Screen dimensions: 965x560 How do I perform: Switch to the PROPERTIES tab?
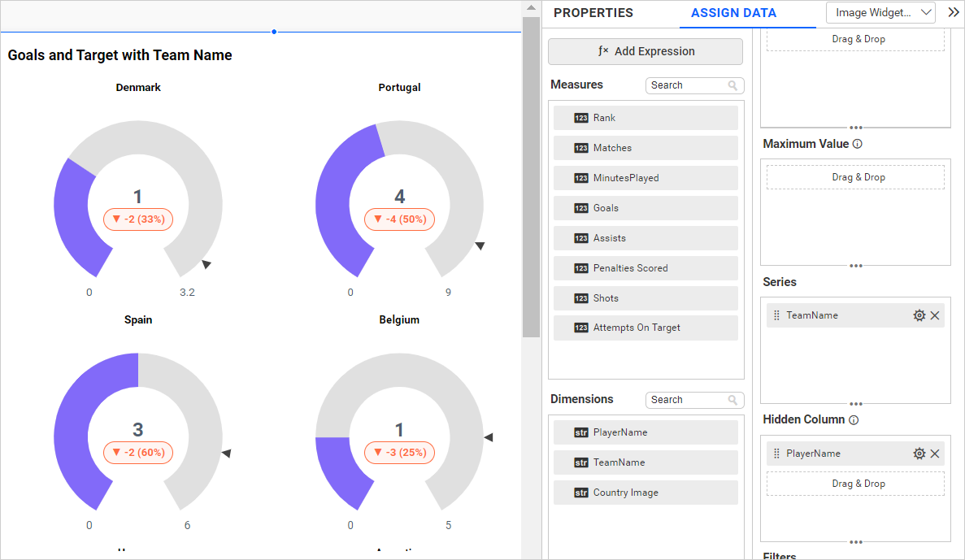point(593,13)
